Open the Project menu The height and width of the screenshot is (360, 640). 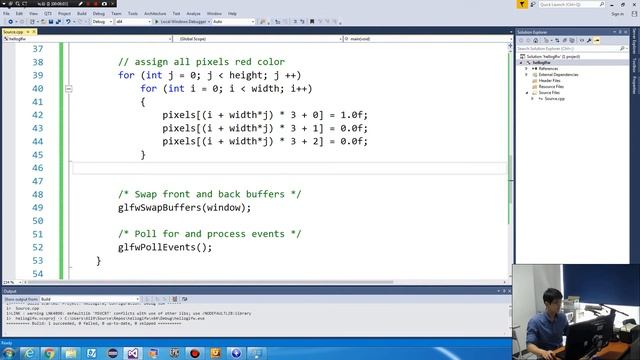64,13
